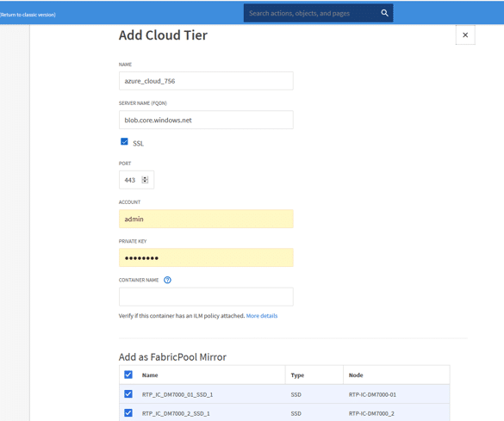Click the Name column header
The width and height of the screenshot is (504, 421).
pyautogui.click(x=150, y=375)
